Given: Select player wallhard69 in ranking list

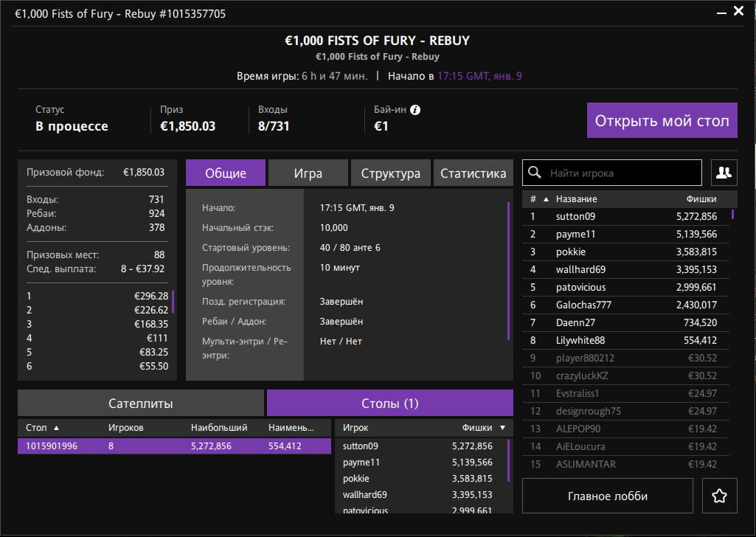Looking at the screenshot, I should click(x=625, y=269).
